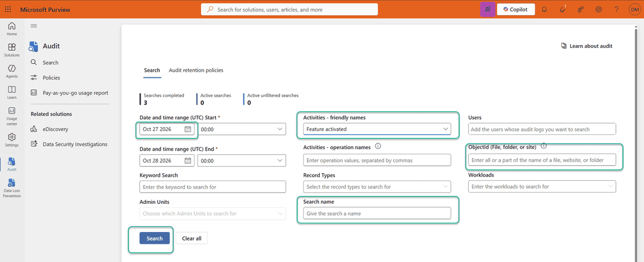Select Audit icon in the left rail

click(12, 164)
